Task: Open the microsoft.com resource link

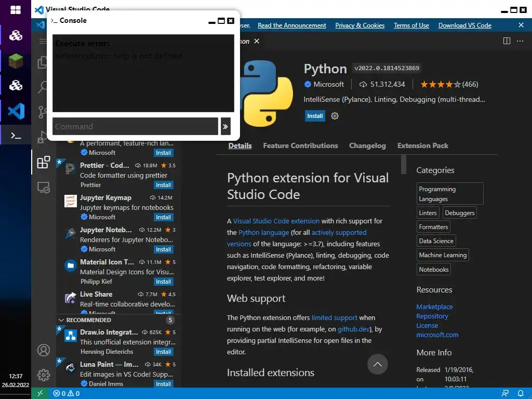Action: coord(437,335)
